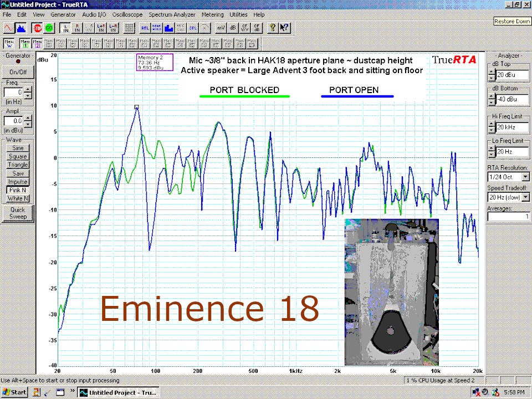Click the Quick Sweep button
This screenshot has width=532, height=399.
tap(18, 213)
